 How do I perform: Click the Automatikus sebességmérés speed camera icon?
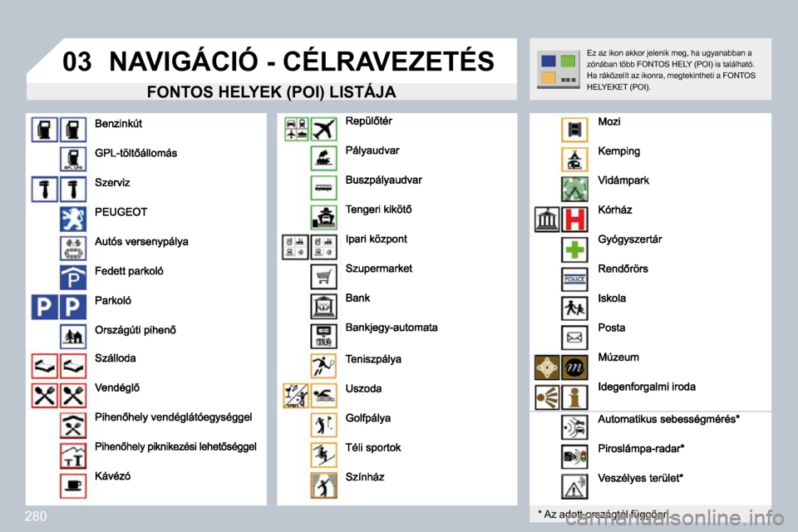coord(574,427)
